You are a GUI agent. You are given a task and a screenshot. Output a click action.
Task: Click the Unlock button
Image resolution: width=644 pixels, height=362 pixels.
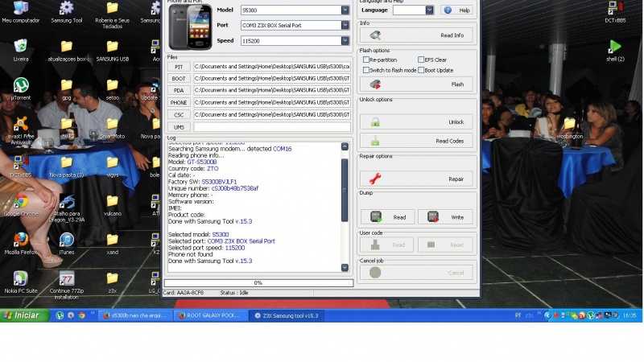click(416, 122)
